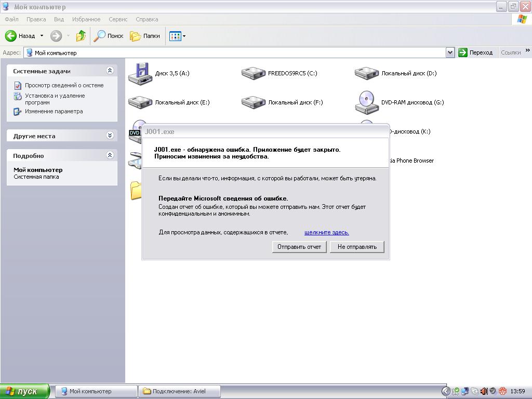Open Локальный диск (F:) drive icon
Image resolution: width=532 pixels, height=399 pixels.
[253, 102]
